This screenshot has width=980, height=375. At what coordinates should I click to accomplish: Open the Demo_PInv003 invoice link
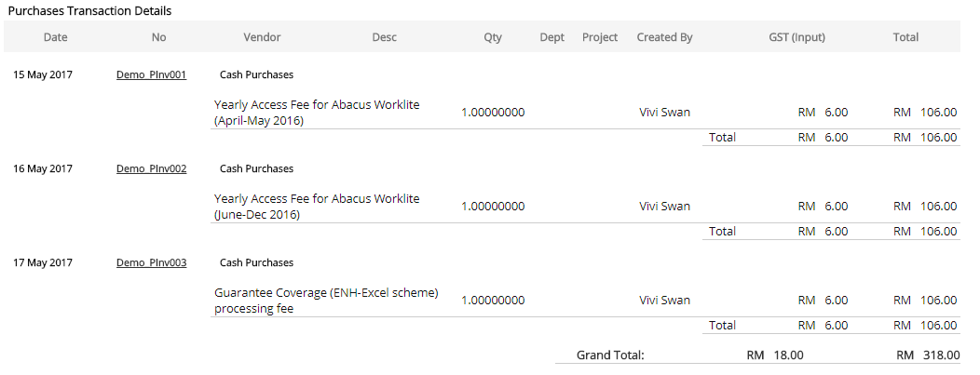pos(151,263)
